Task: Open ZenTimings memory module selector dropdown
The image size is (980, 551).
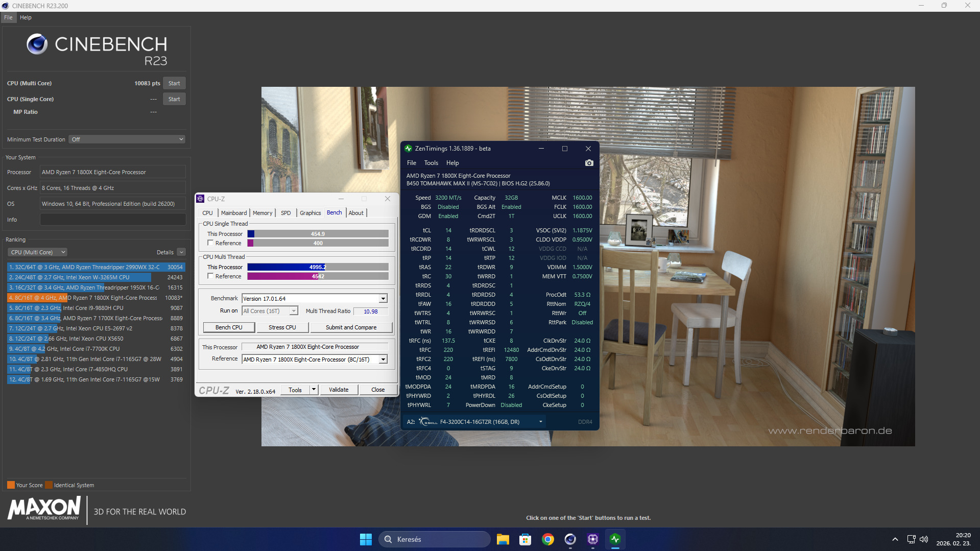Action: click(540, 422)
